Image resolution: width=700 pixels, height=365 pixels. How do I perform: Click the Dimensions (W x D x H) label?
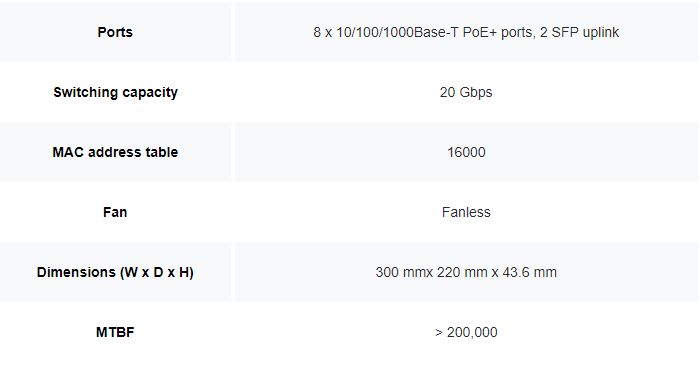(x=115, y=272)
